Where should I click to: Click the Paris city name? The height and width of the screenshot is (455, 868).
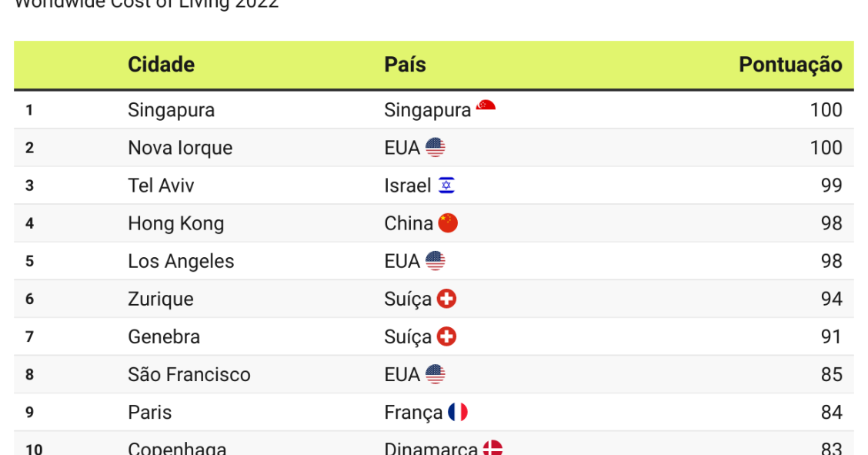pyautogui.click(x=149, y=413)
